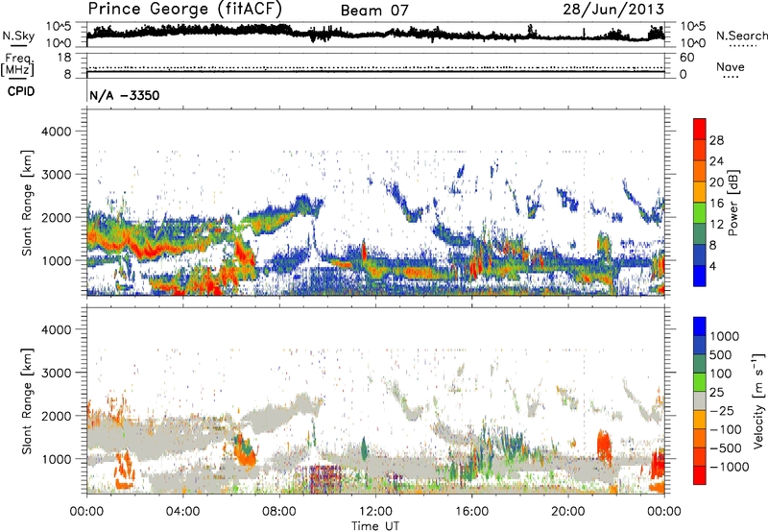The height and width of the screenshot is (532, 768).
Task: Click the "4000" tick in the velocity panel
Action: click(57, 329)
